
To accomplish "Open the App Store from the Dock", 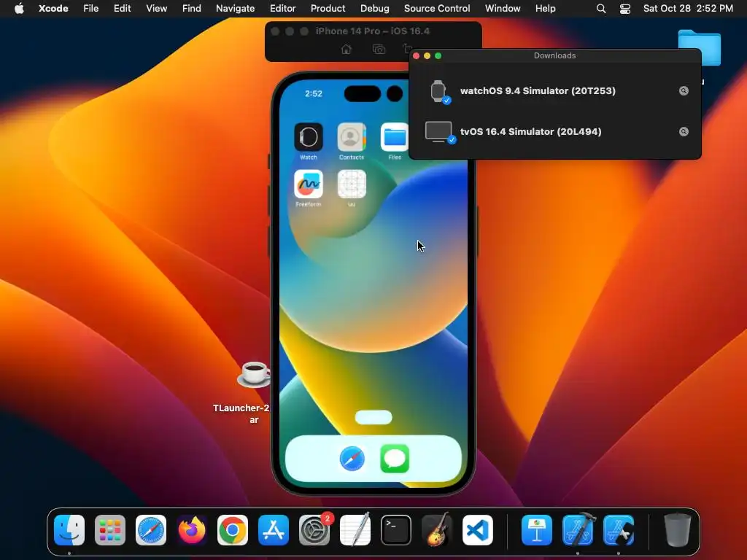I will coord(274,530).
